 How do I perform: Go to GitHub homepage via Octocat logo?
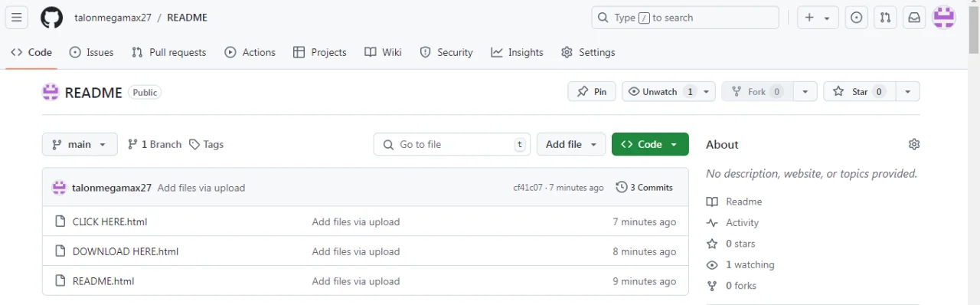click(x=51, y=18)
